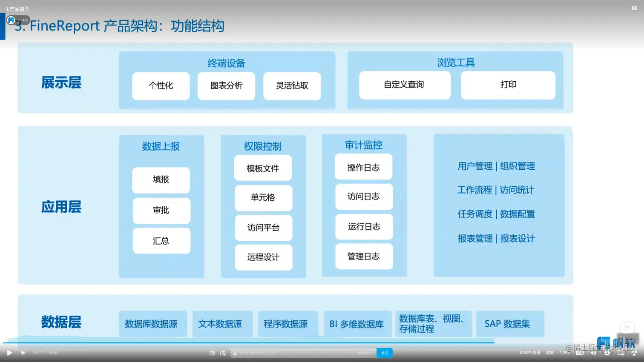The image size is (644, 362).
Task: Click the BI 多维数据库 block
Action: 357,324
